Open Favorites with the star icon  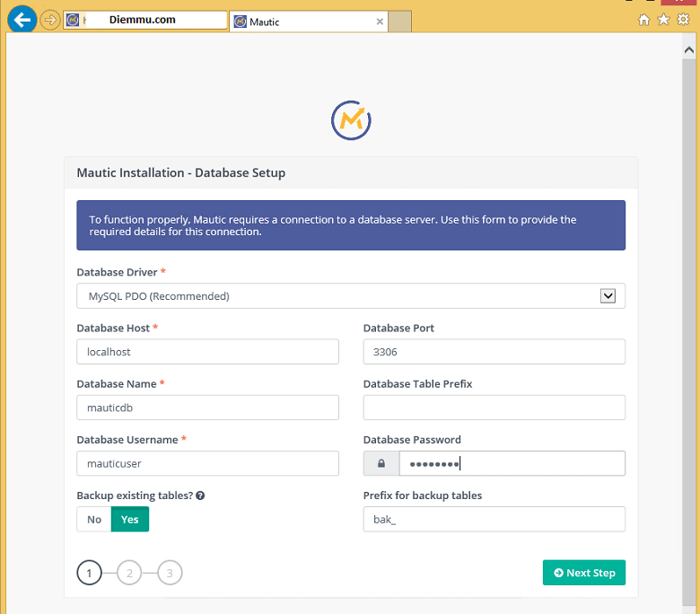click(x=664, y=20)
